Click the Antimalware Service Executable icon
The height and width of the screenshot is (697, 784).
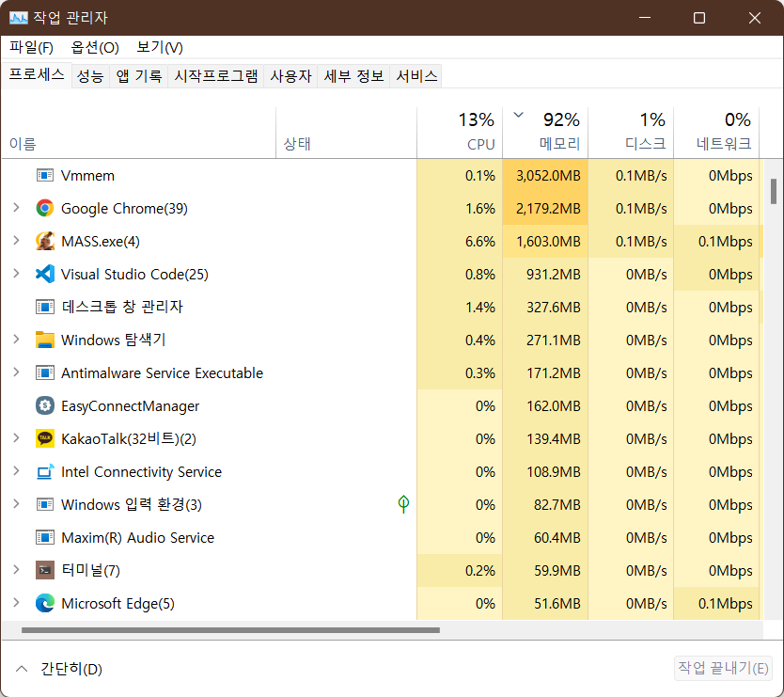pos(45,372)
